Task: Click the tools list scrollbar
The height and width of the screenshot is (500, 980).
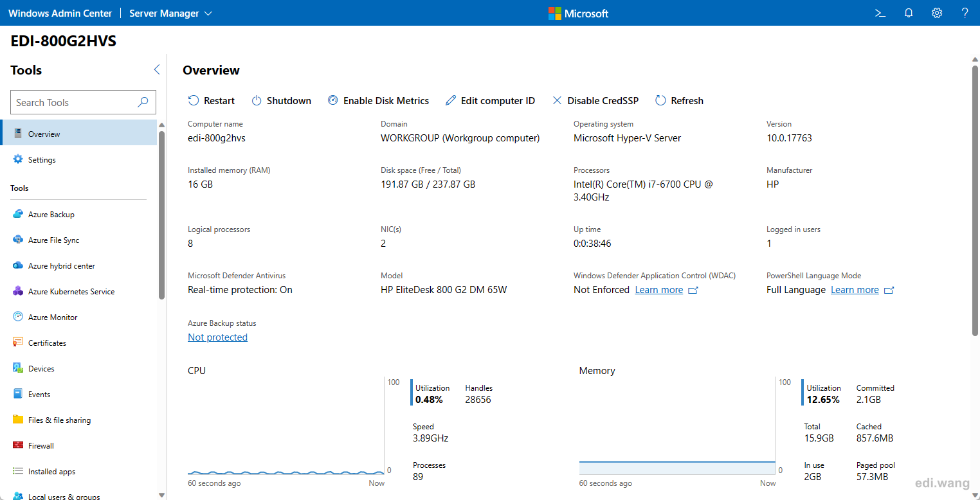Action: pyautogui.click(x=162, y=215)
